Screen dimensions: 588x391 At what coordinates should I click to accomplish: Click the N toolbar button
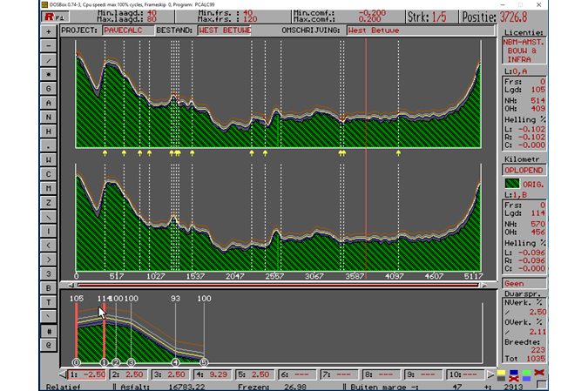tap(49, 117)
